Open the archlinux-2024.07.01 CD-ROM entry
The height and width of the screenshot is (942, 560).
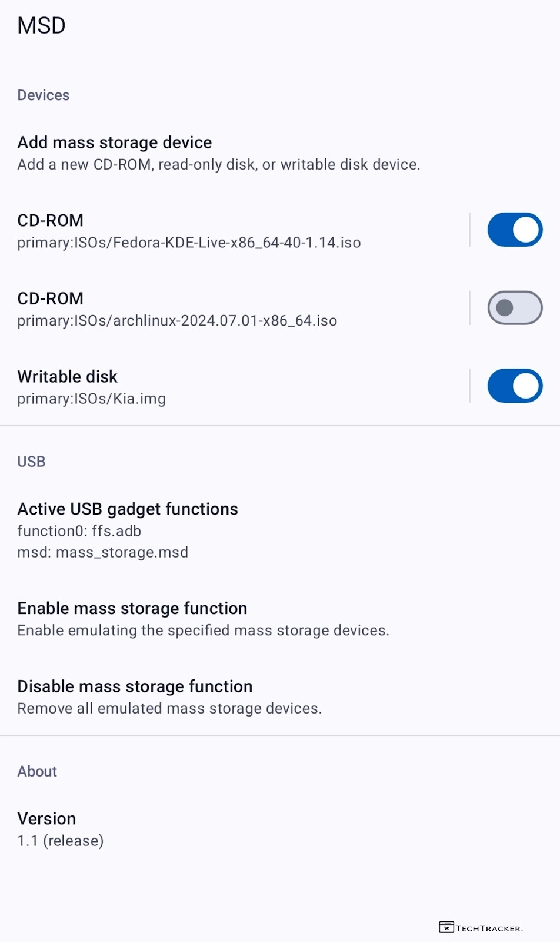[177, 309]
